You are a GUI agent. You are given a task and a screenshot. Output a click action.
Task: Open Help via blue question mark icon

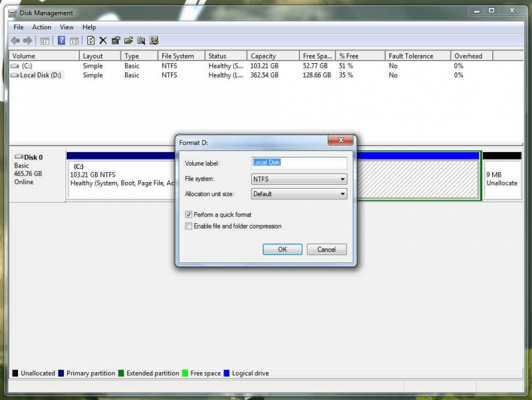tap(61, 41)
